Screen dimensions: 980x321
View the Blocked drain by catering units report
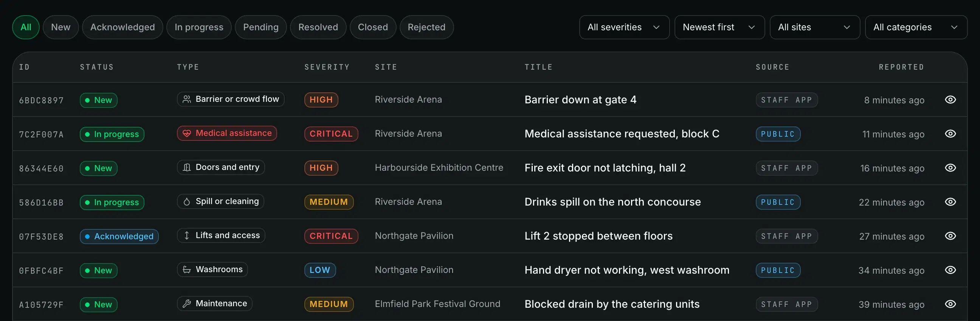(x=950, y=304)
